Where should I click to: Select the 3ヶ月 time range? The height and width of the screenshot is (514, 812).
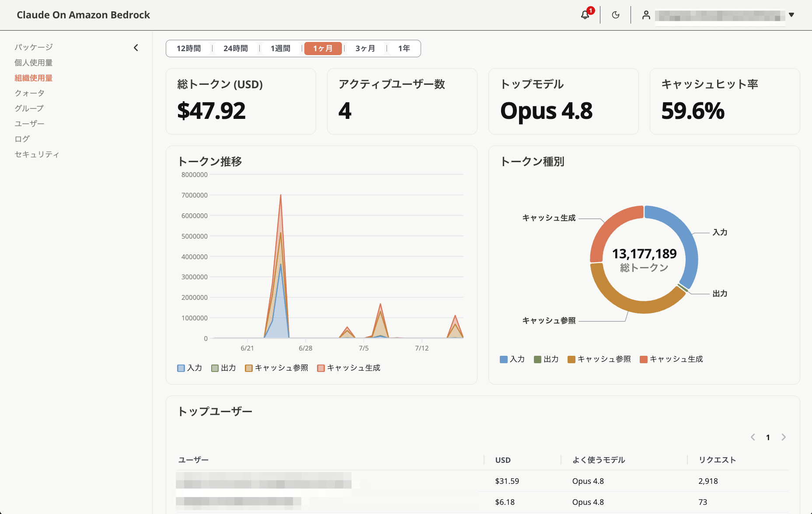(x=365, y=49)
